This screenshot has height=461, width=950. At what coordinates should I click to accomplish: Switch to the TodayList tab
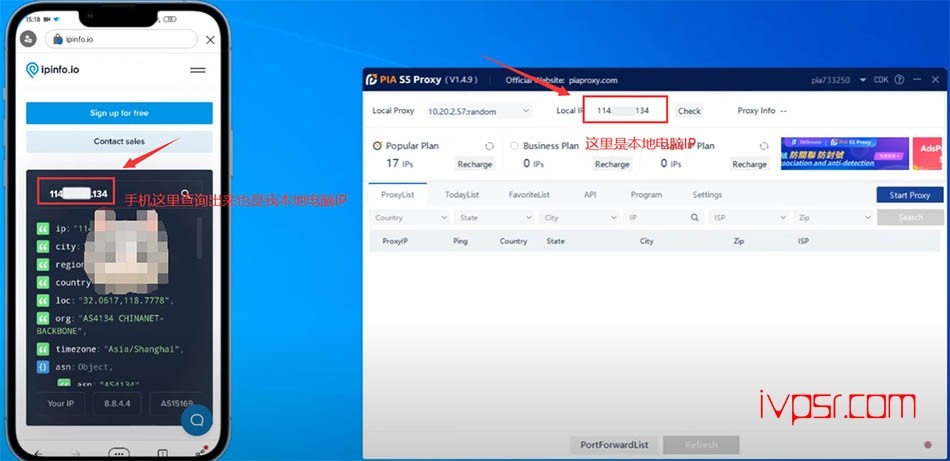pos(462,195)
